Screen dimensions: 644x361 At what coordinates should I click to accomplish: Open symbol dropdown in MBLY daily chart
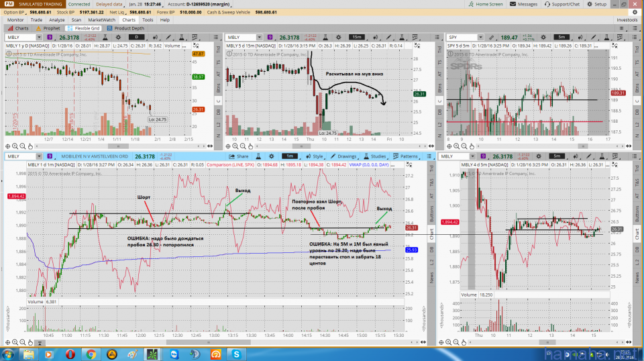point(39,38)
